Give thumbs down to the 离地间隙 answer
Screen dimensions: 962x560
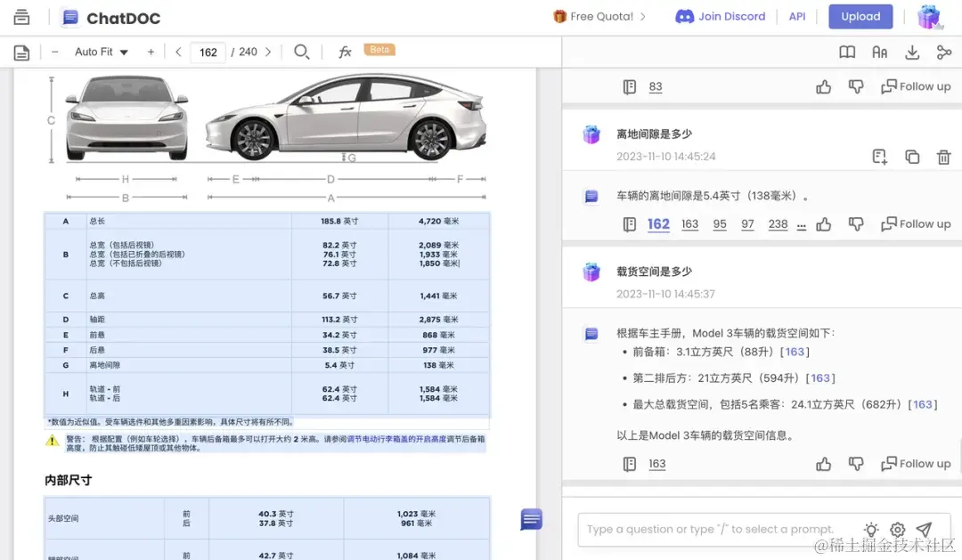(856, 223)
